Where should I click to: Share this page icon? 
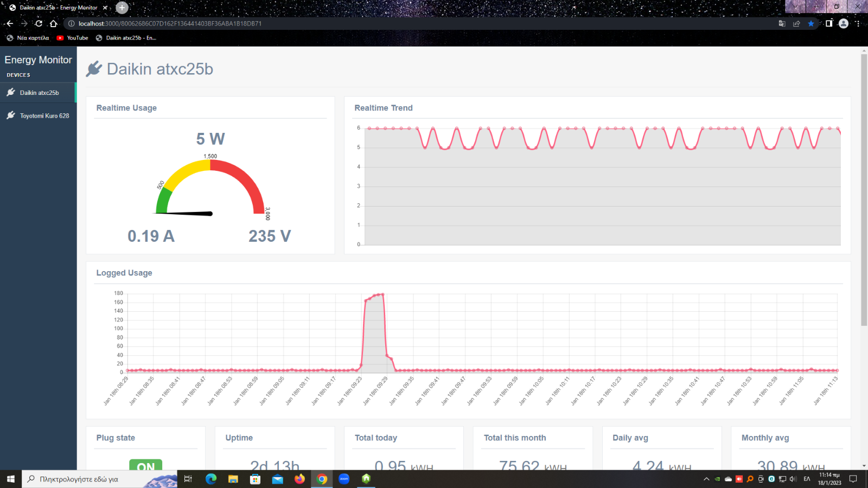click(796, 23)
